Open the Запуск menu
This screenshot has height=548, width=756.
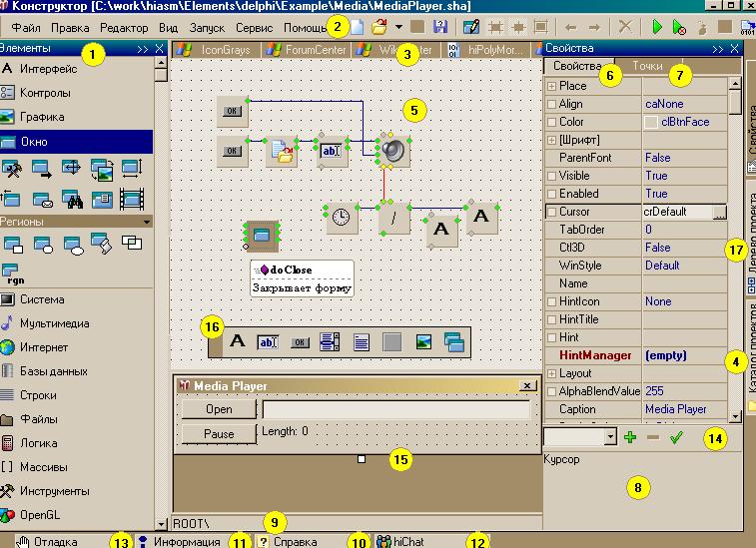pos(207,29)
